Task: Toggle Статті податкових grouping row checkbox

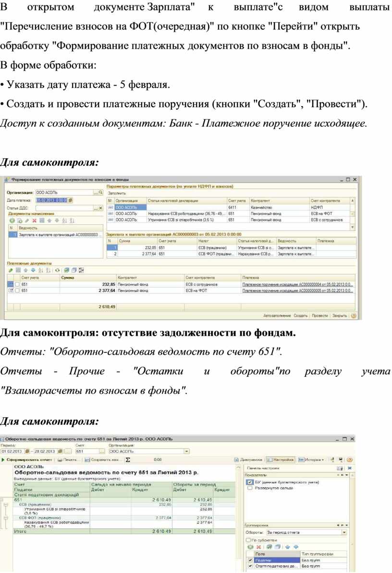Action: [250, 566]
